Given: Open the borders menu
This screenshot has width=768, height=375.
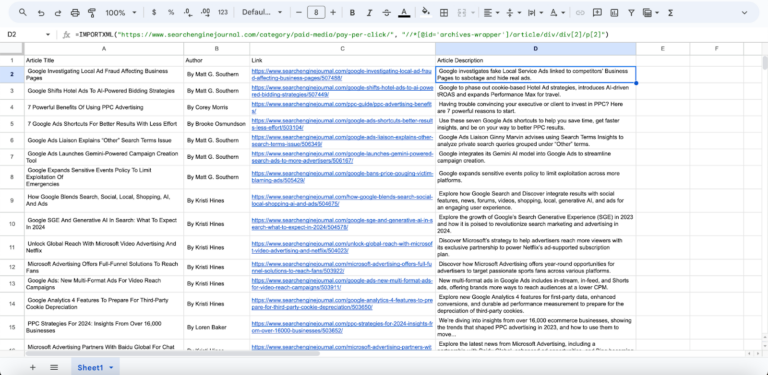Looking at the screenshot, I should (444, 13).
